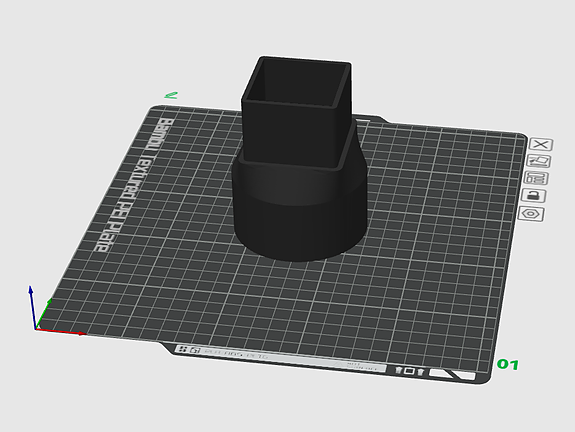The height and width of the screenshot is (432, 575).
Task: Click the remove plate X icon
Action: tap(541, 144)
